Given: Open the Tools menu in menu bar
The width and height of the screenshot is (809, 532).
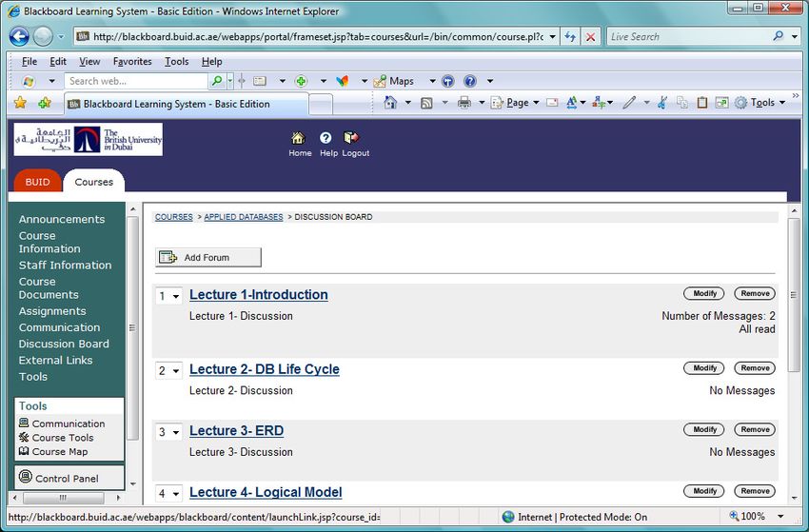Looking at the screenshot, I should 176,62.
